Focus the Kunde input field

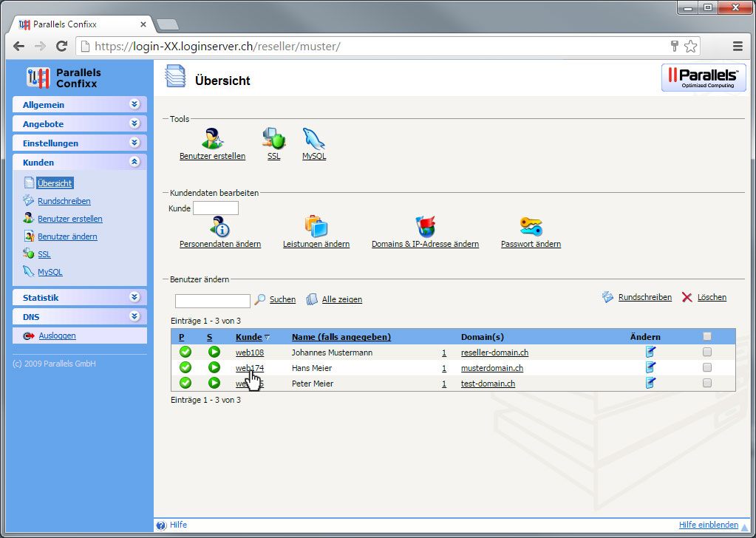(216, 208)
